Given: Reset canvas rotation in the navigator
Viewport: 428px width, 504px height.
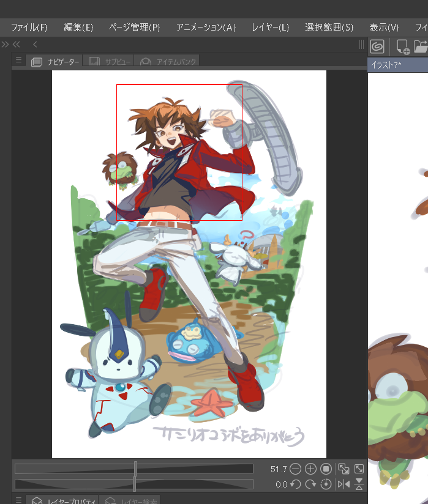Looking at the screenshot, I should coord(326,484).
